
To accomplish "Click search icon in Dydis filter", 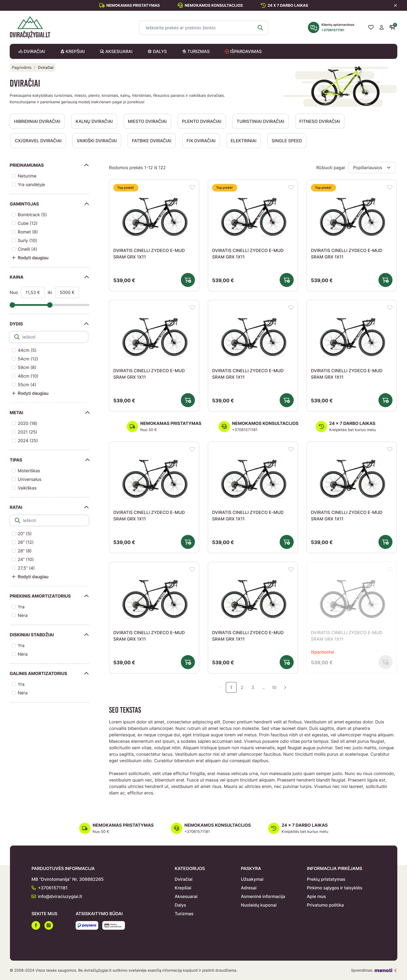I will (x=17, y=337).
